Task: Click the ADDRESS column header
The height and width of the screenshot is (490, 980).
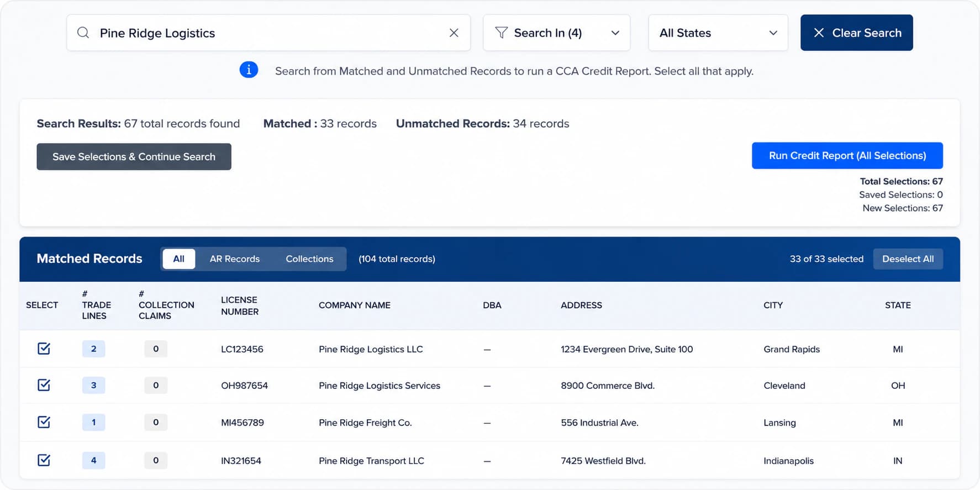Action: tap(581, 305)
